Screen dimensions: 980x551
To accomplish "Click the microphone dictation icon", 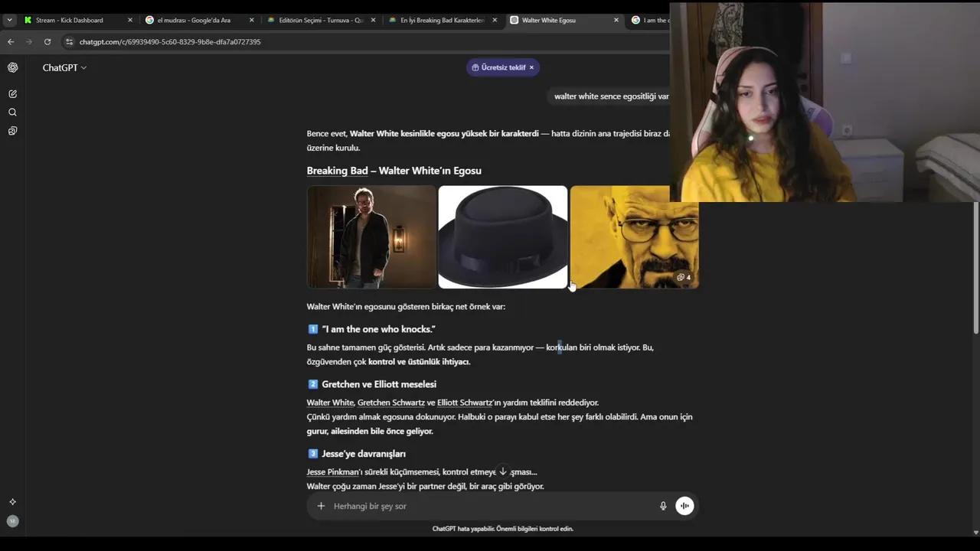I will [663, 506].
